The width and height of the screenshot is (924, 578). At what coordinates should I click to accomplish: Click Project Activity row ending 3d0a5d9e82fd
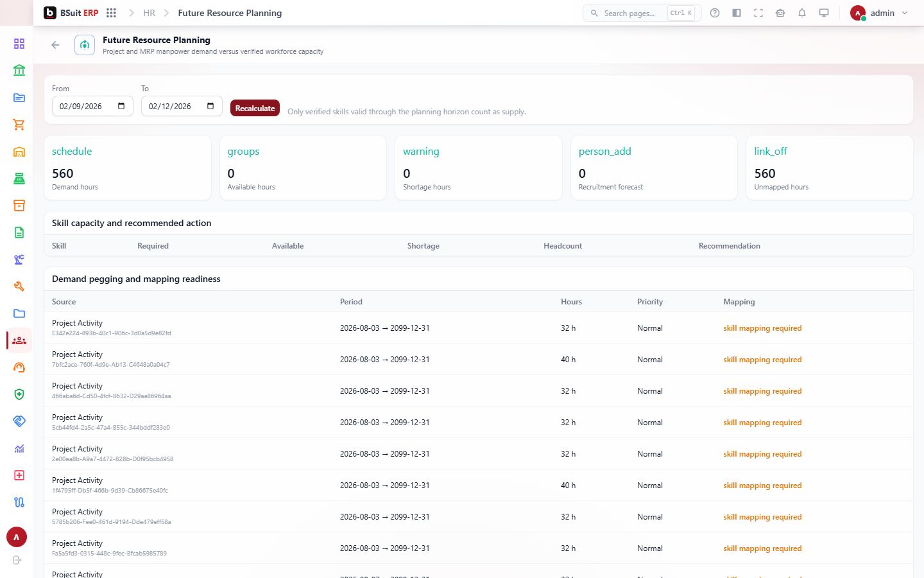(x=478, y=328)
